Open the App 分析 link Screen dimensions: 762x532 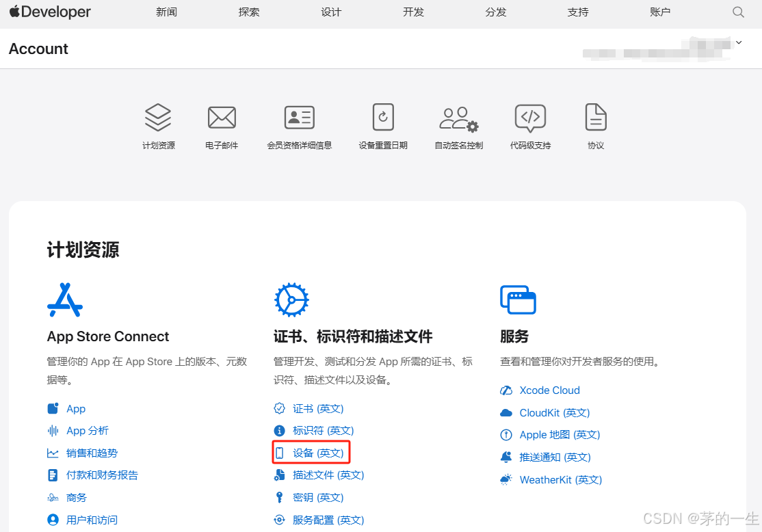coord(88,431)
